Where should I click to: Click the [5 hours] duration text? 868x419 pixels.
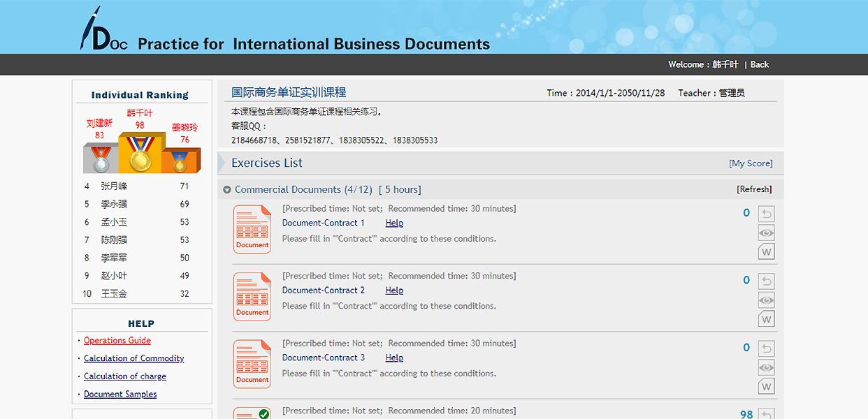(400, 190)
